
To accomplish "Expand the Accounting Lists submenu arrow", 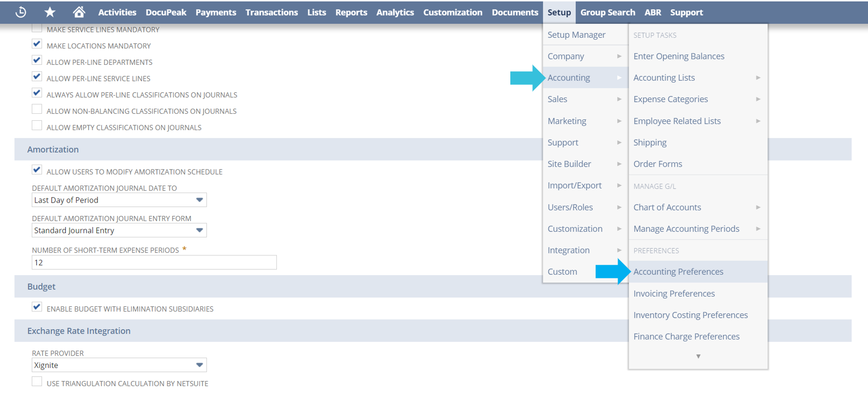I will click(x=758, y=78).
